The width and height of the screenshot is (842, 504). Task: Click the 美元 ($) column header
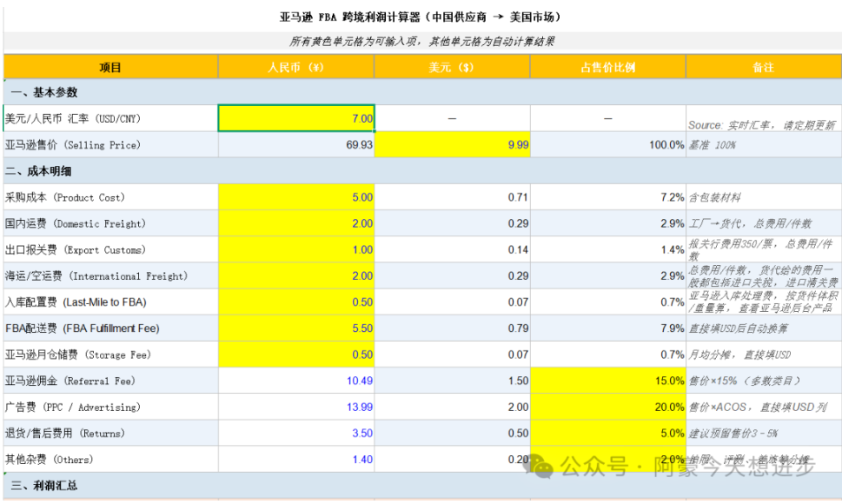tap(452, 67)
